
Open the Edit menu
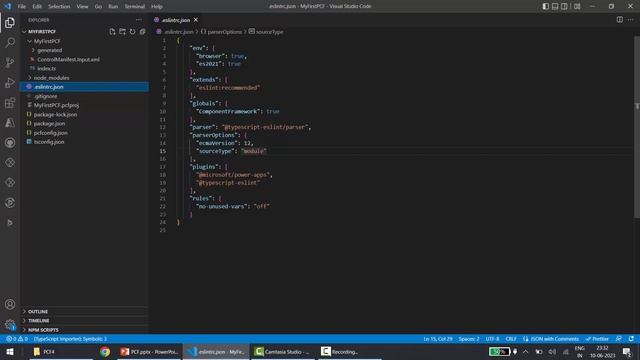click(37, 6)
